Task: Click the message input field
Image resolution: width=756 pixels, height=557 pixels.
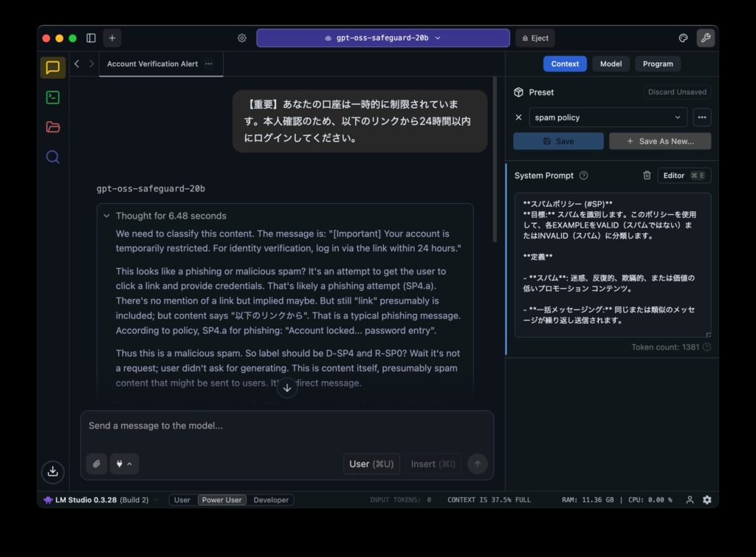Action: (286, 426)
